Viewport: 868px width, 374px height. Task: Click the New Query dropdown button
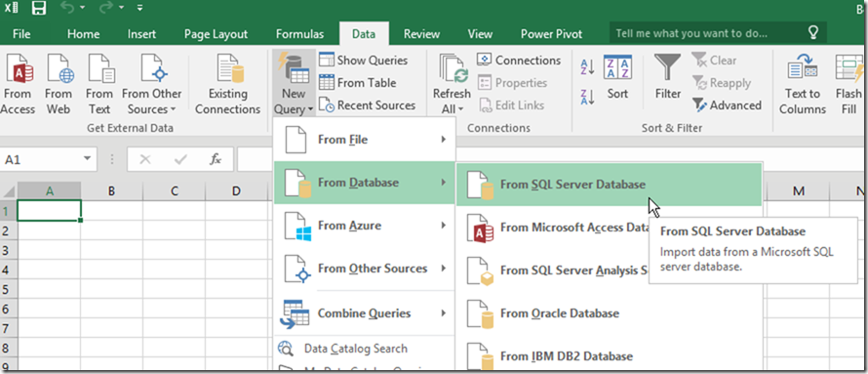[x=294, y=84]
